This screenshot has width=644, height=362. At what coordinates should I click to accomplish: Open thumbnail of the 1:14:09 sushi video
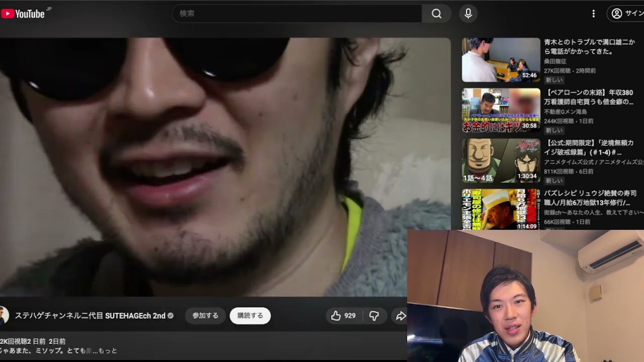click(x=501, y=209)
